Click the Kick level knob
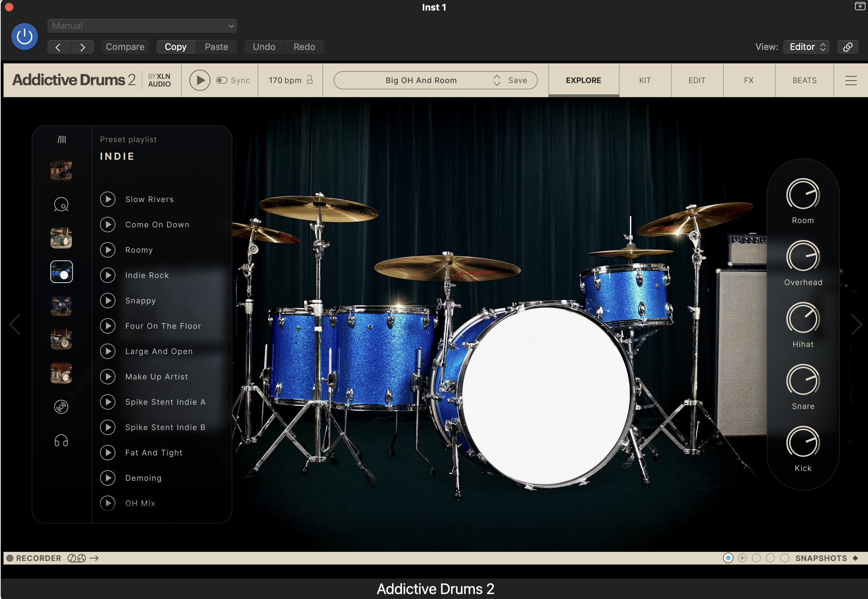868x599 pixels. tap(803, 442)
